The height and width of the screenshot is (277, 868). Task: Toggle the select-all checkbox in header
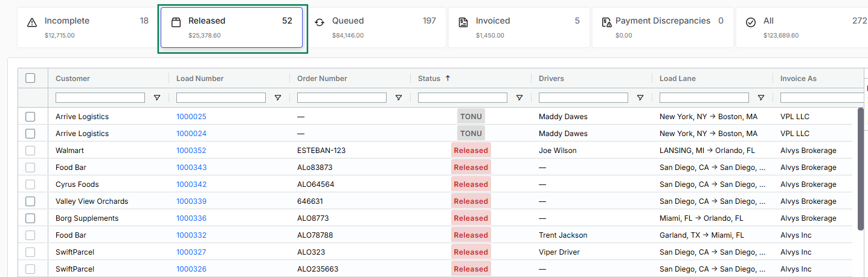pyautogui.click(x=30, y=78)
